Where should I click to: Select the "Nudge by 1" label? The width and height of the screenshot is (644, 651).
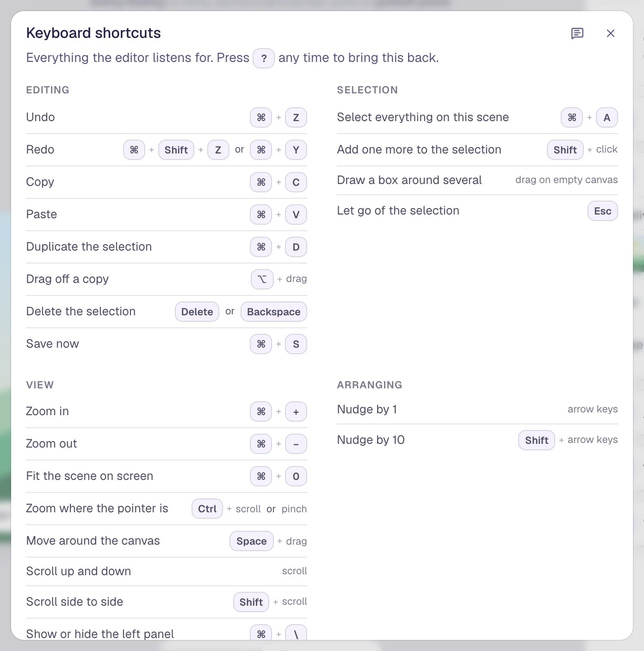pos(367,410)
